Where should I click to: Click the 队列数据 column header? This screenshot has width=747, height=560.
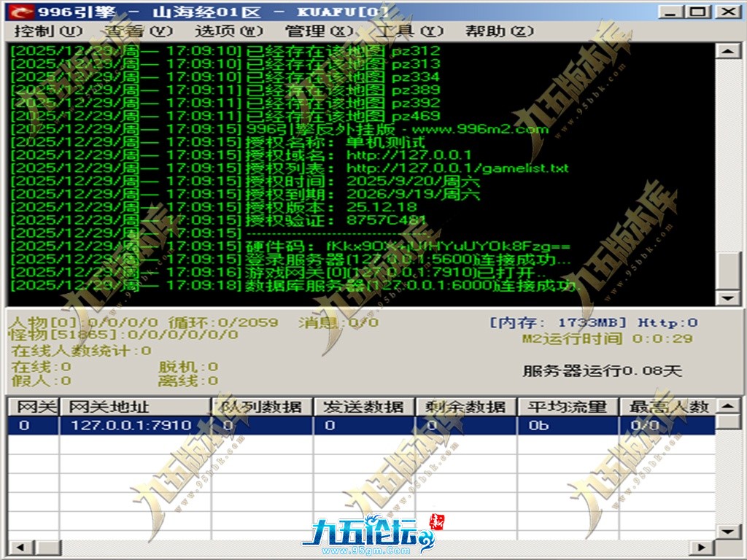pyautogui.click(x=262, y=407)
